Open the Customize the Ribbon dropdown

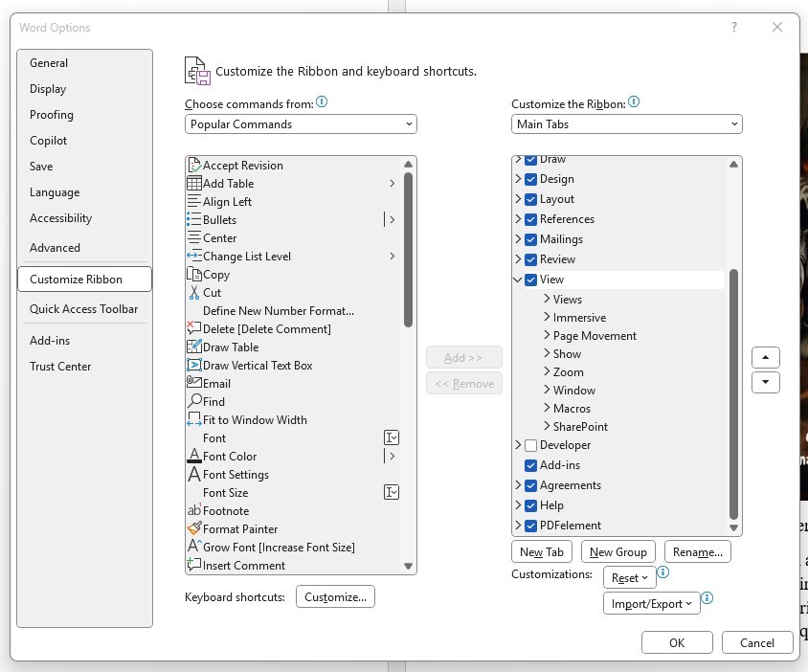coord(627,124)
